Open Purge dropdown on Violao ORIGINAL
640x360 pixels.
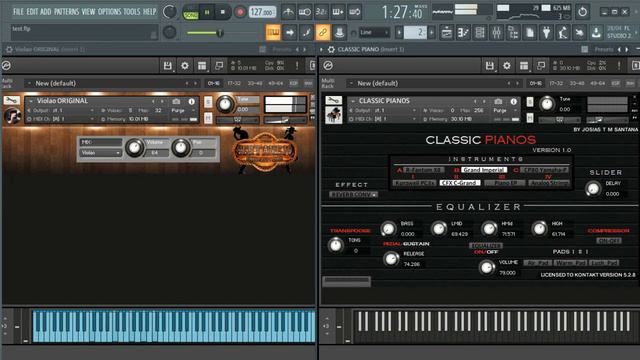tap(183, 111)
